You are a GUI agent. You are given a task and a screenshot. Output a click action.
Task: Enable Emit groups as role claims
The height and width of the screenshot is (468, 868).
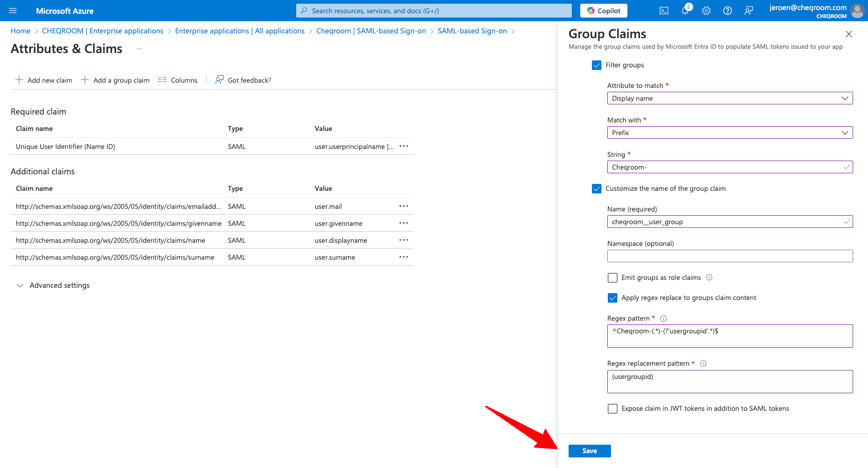click(x=613, y=278)
